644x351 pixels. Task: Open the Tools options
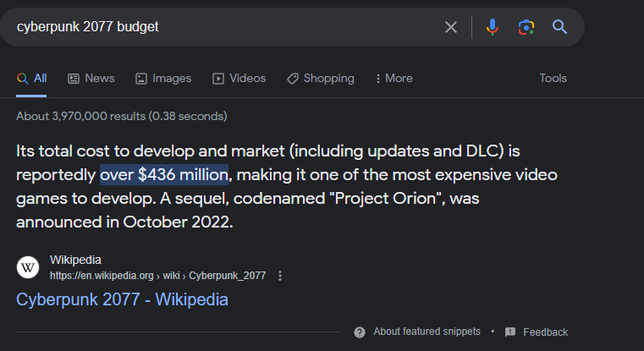tap(553, 78)
